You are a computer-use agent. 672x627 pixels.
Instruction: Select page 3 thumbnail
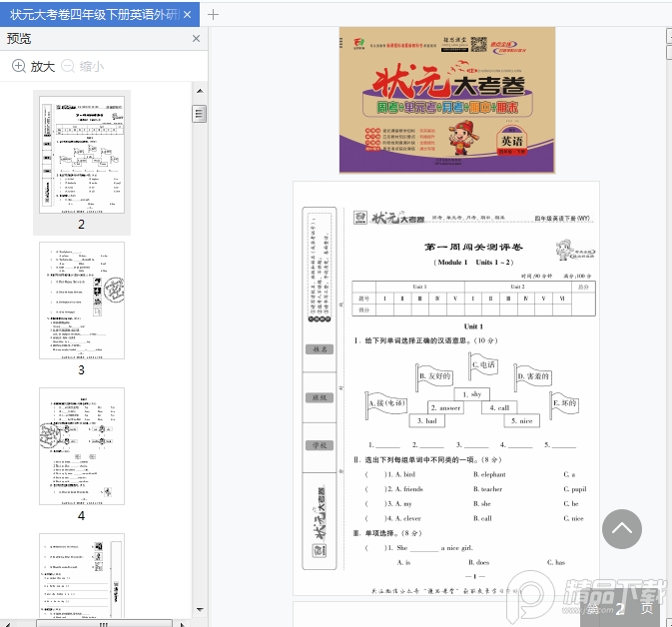click(82, 301)
